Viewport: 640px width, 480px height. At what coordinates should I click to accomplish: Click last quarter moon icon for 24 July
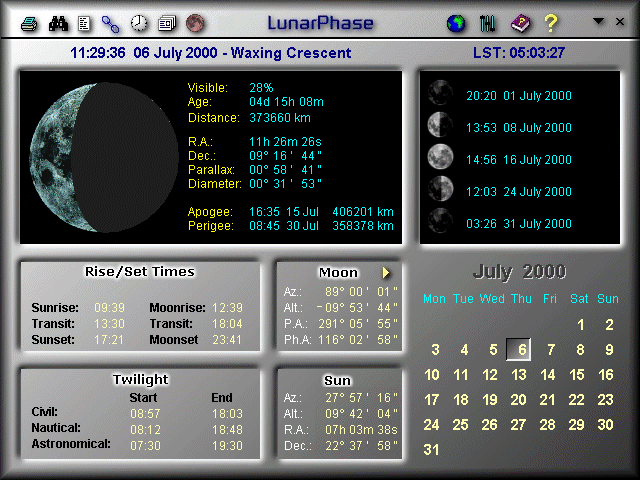(440, 189)
